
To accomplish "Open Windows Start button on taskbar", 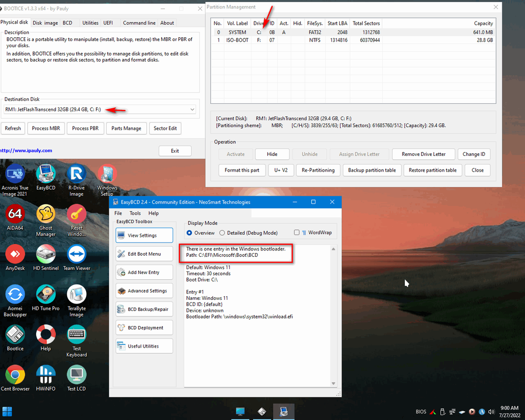I will pyautogui.click(x=7, y=412).
